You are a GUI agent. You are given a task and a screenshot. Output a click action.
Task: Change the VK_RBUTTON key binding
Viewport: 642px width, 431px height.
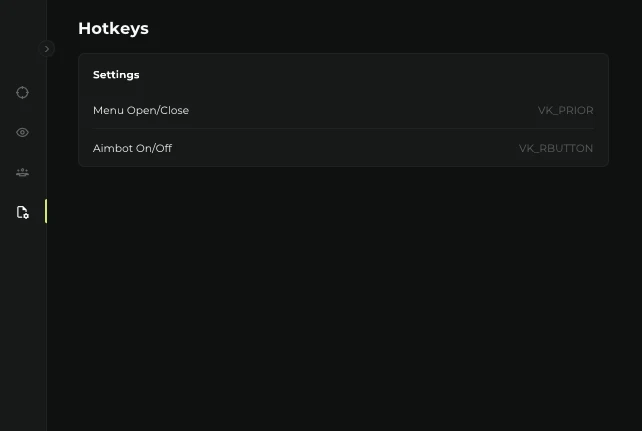click(555, 148)
